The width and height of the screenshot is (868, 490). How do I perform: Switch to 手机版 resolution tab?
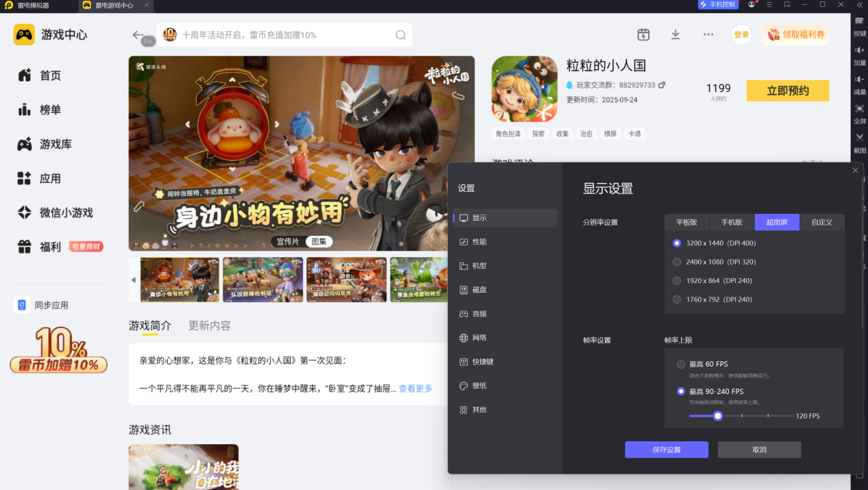point(732,222)
